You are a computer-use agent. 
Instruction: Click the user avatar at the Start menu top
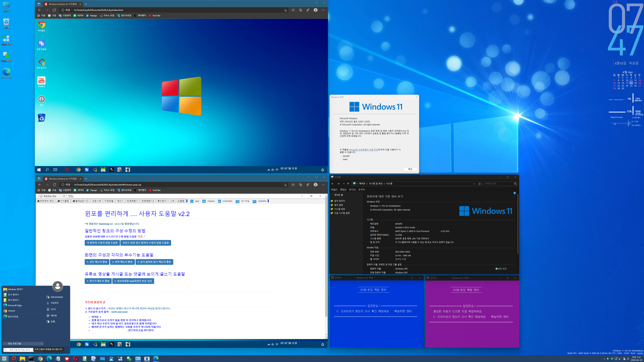58,286
